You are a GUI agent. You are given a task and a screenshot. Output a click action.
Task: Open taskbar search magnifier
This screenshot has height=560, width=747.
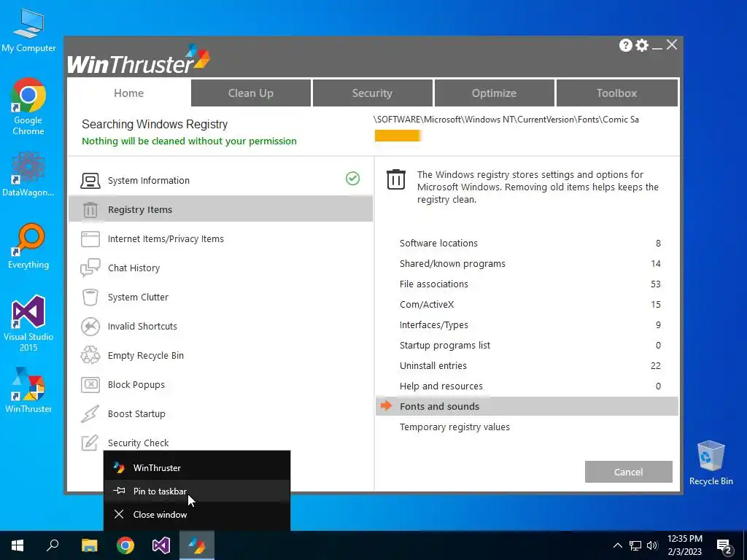coord(53,545)
